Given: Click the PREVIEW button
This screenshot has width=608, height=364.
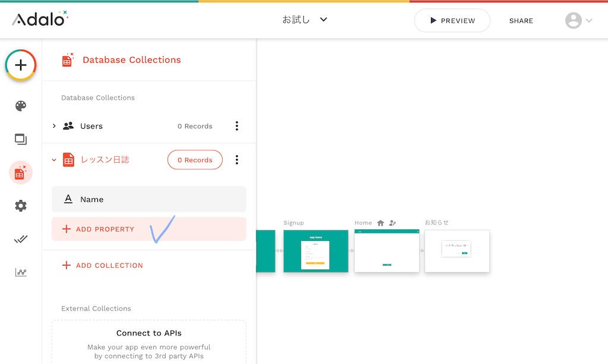Looking at the screenshot, I should click(452, 21).
